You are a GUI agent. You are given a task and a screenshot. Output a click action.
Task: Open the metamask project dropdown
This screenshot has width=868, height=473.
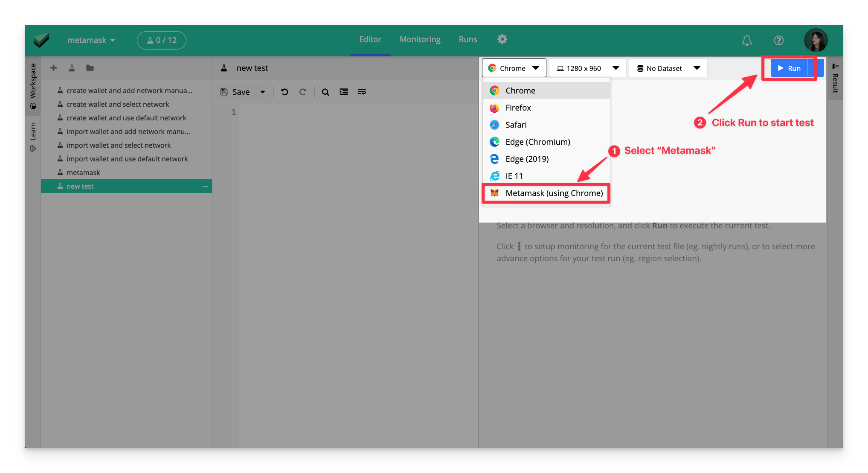tap(91, 40)
